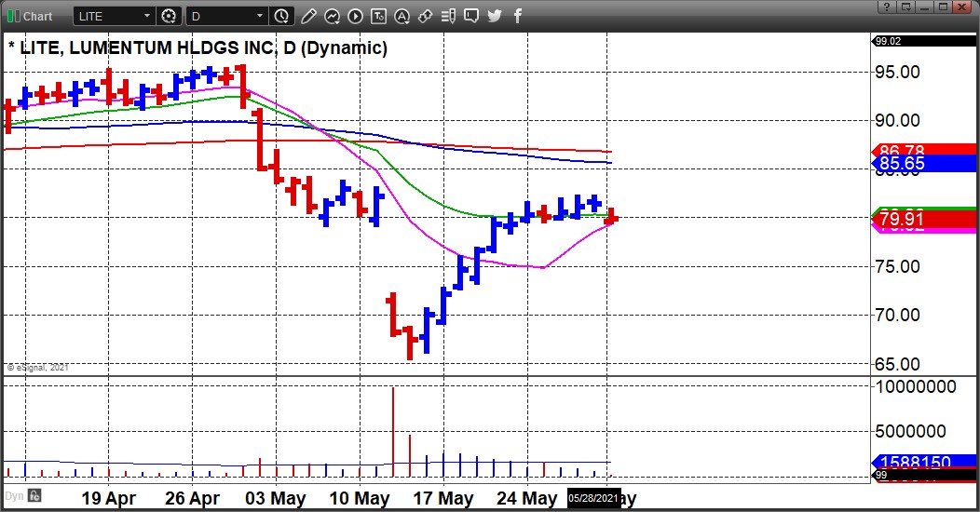This screenshot has height=512, width=980.
Task: Click the blue 1588150 volume tag
Action: (924, 462)
